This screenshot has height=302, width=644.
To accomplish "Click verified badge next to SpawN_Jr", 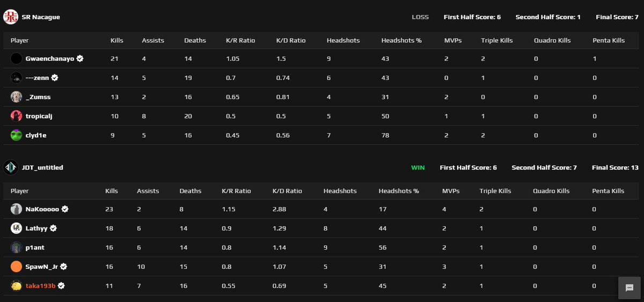I will pyautogui.click(x=64, y=267).
